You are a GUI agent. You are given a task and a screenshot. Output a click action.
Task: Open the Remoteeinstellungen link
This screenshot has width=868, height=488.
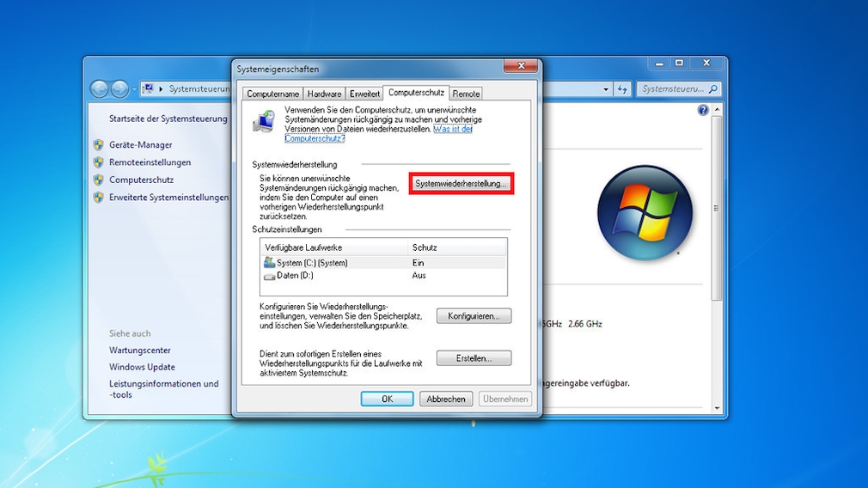tap(150, 162)
